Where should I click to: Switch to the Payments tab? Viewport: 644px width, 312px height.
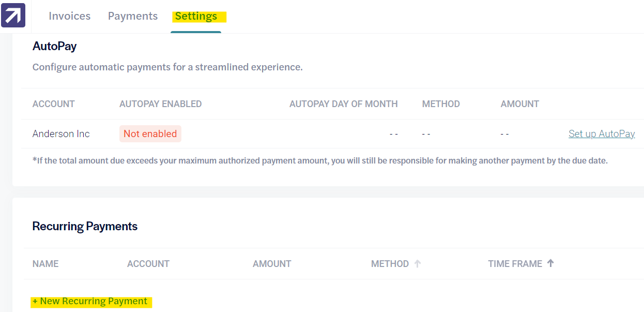[133, 16]
